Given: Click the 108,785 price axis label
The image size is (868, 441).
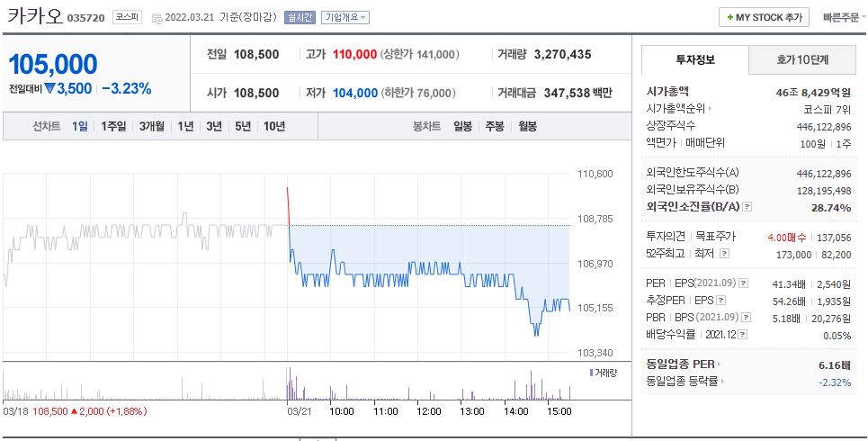Looking at the screenshot, I should point(595,219).
